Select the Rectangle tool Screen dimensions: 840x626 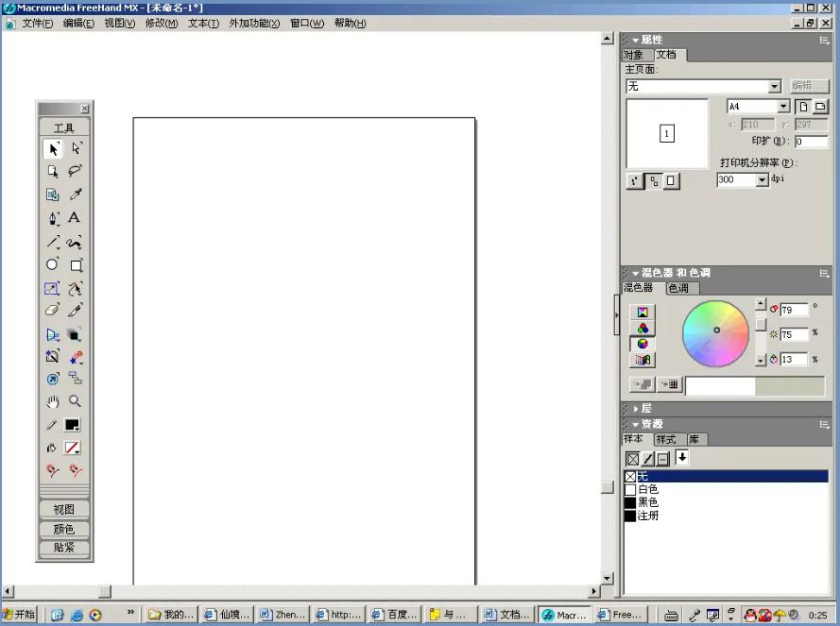click(x=76, y=265)
